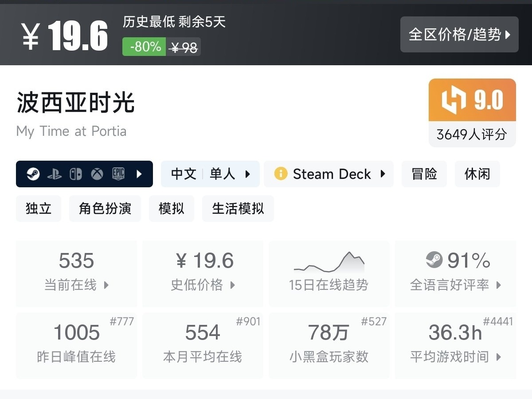Tap the Epic Games platform icon
Screen dimensions: 532x399
click(118, 174)
